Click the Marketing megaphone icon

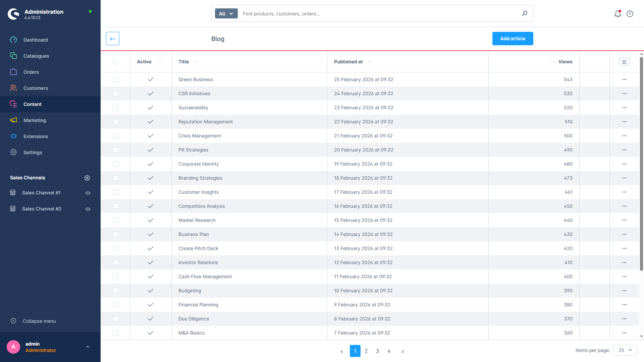pos(13,120)
